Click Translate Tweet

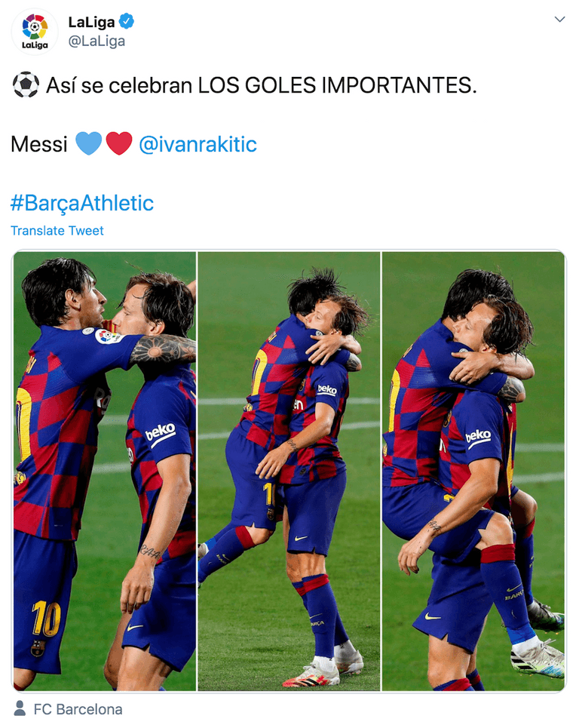(x=57, y=231)
